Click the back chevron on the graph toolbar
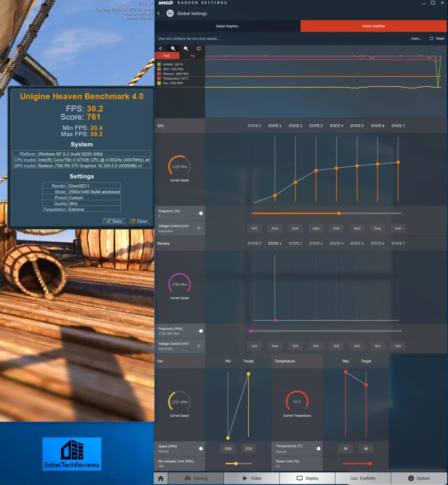The image size is (448, 485). (x=161, y=48)
